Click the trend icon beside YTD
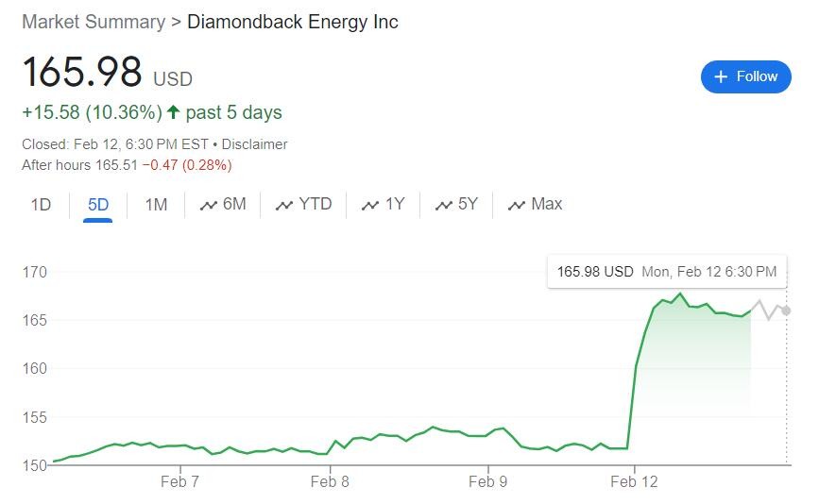Screen dimensions: 819x504 (x=284, y=205)
